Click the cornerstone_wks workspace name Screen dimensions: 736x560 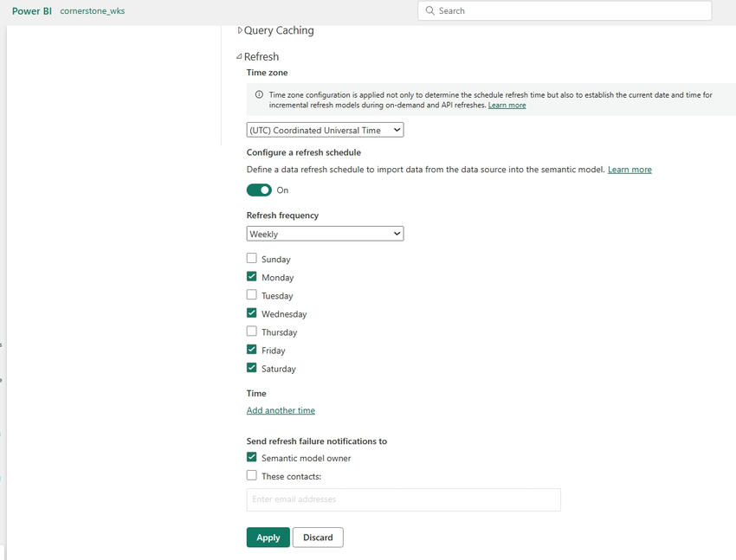[91, 10]
